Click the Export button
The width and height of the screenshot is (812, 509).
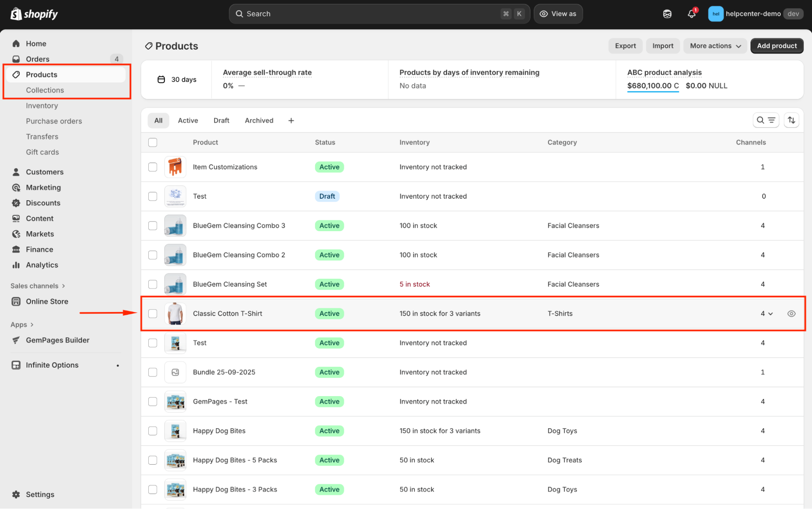(625, 46)
